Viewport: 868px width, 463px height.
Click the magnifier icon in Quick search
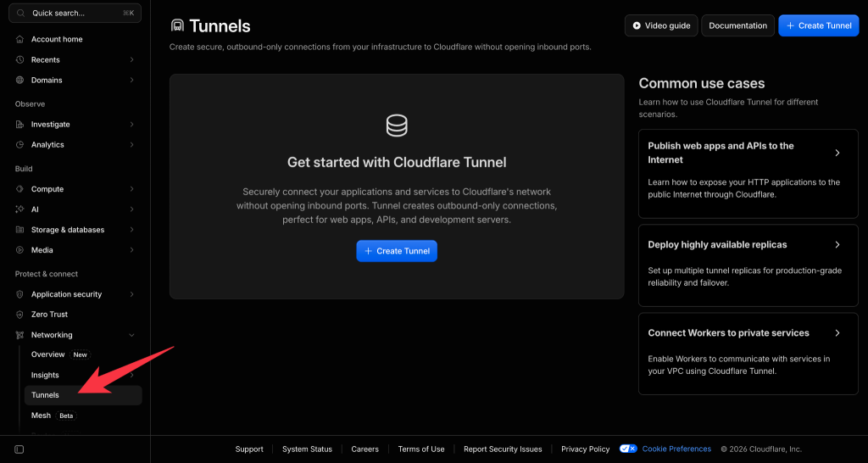click(20, 13)
